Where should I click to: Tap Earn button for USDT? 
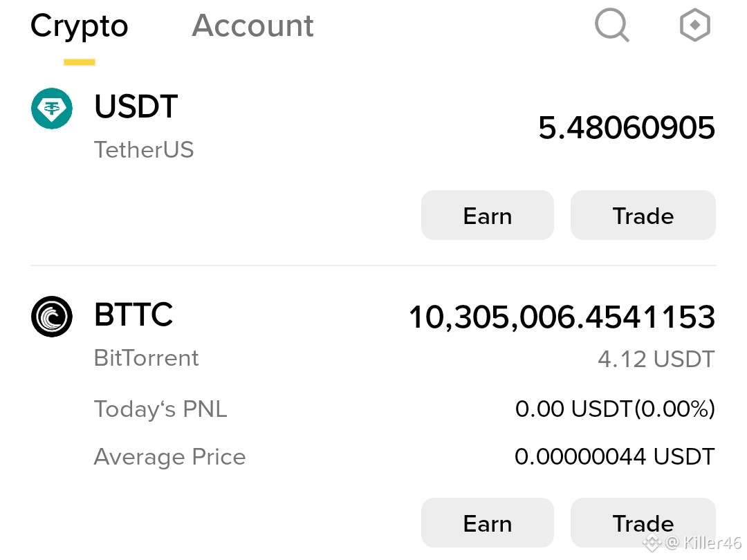tap(488, 215)
